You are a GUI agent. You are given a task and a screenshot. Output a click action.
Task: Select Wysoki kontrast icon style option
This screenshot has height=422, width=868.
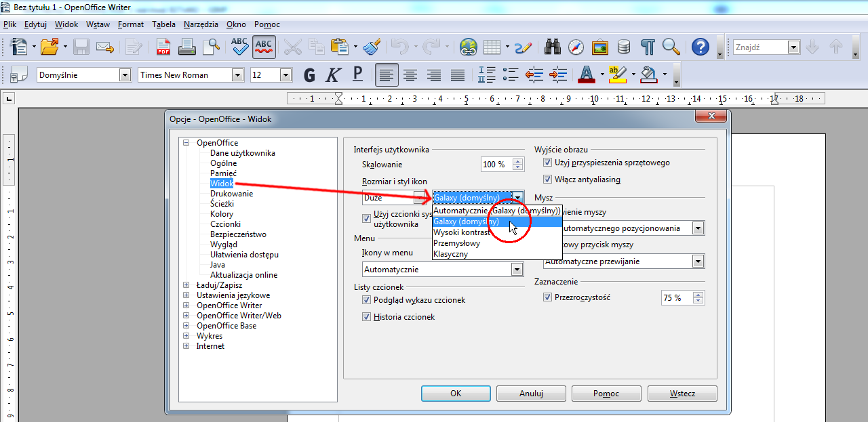tap(498, 232)
